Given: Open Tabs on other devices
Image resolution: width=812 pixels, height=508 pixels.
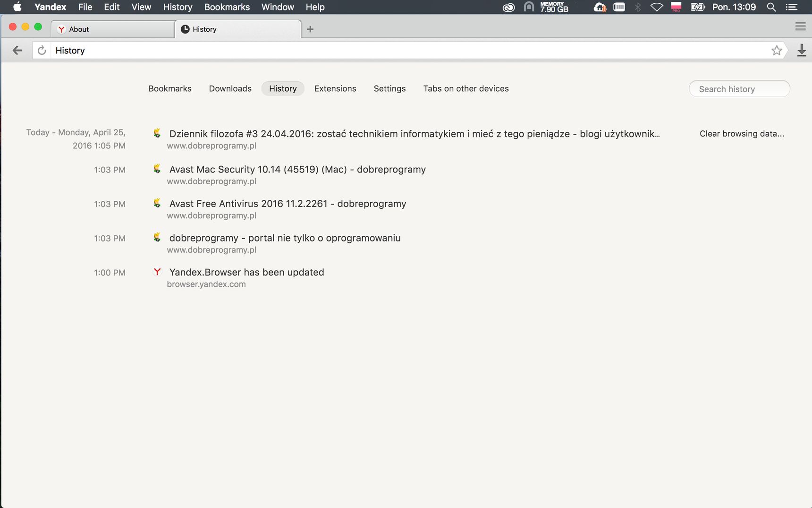Looking at the screenshot, I should pos(466,88).
